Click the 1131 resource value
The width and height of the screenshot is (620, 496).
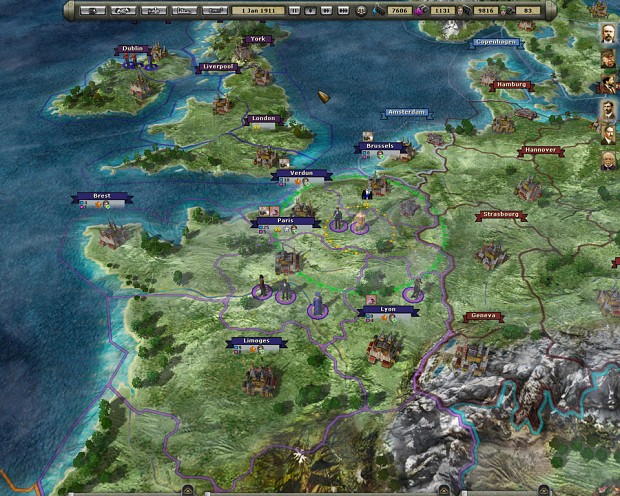442,11
